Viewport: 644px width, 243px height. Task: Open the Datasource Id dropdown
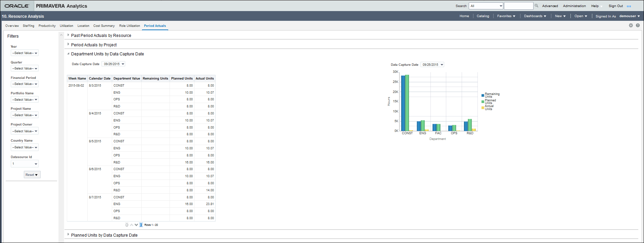(25, 164)
